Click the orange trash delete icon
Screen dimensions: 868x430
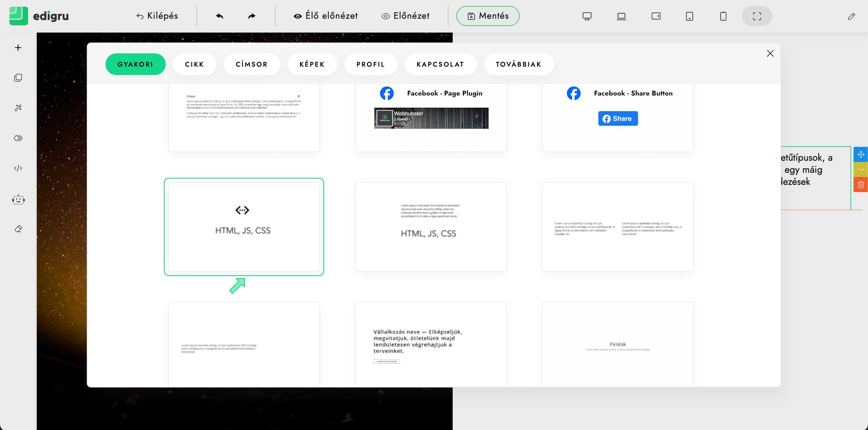[x=860, y=185]
